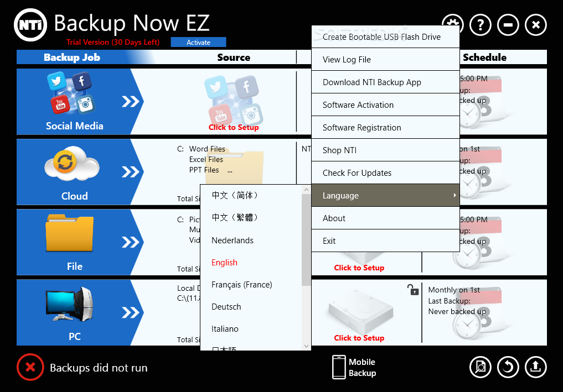Click the language list scroll down arrow
563x392 pixels.
click(x=306, y=346)
